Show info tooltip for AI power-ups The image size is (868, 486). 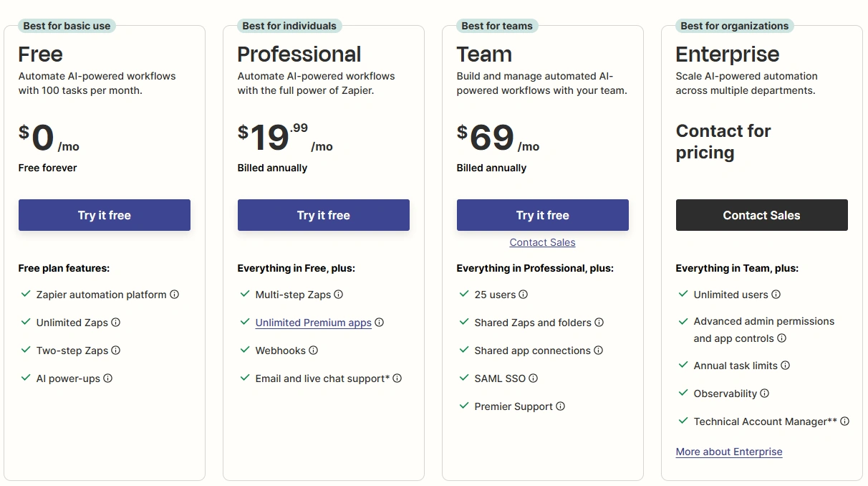[x=108, y=378]
